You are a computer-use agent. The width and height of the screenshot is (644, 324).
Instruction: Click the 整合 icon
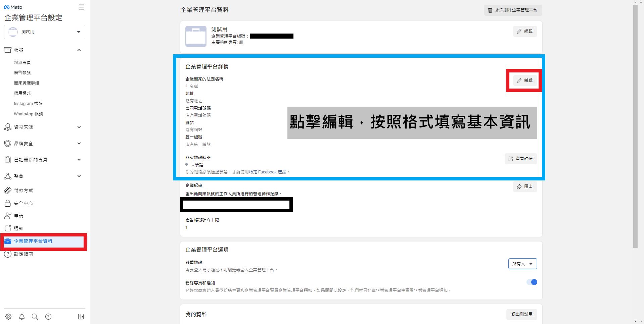(x=8, y=176)
